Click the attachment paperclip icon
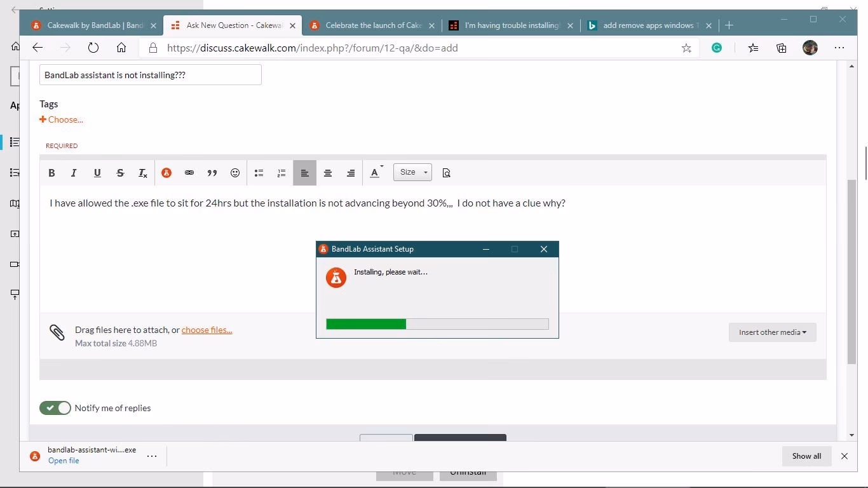868x488 pixels. (x=57, y=332)
